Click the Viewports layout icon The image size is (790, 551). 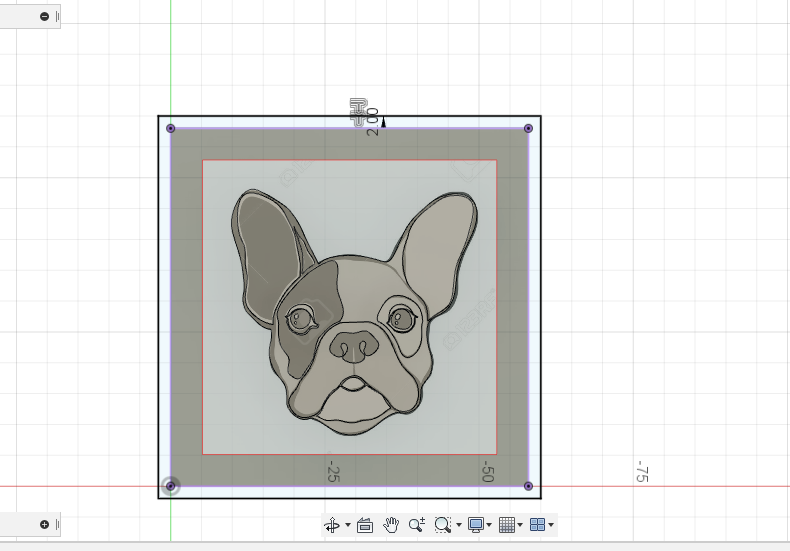point(538,525)
